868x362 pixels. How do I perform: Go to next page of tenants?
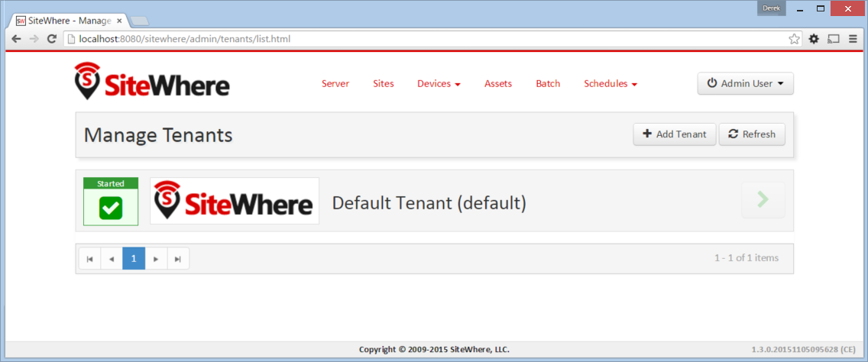[156, 258]
